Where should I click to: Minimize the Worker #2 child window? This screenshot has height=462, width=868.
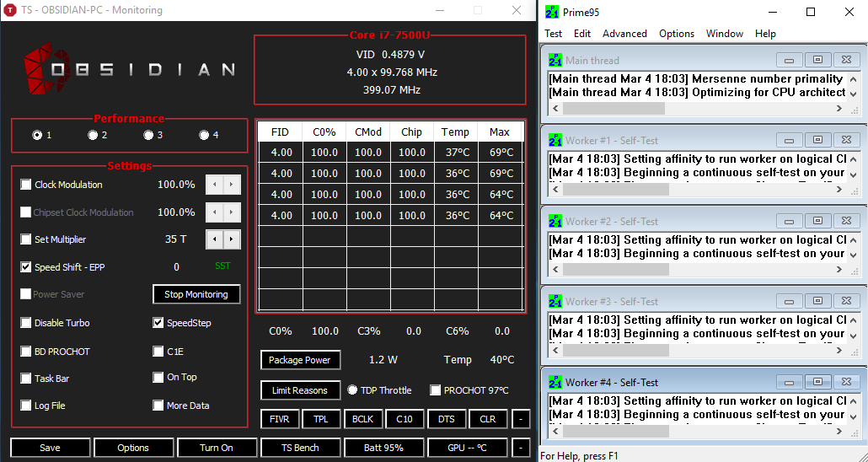pos(790,221)
